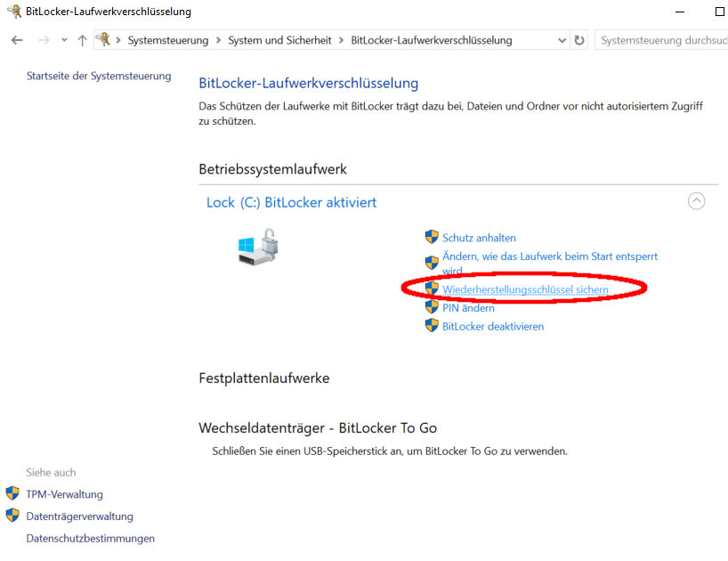Click shield icon beside Datenträgerverwaltung
Viewport: 728px width, 561px height.
[x=12, y=515]
